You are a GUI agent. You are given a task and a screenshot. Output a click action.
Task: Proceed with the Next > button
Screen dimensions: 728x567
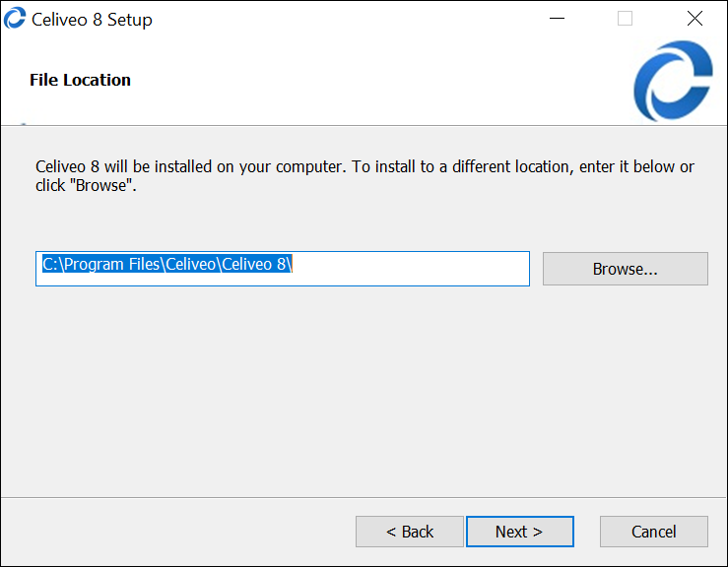[519, 532]
